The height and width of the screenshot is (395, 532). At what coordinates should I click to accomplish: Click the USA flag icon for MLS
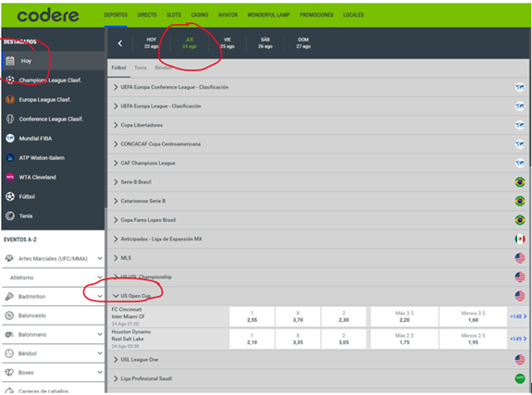point(520,258)
